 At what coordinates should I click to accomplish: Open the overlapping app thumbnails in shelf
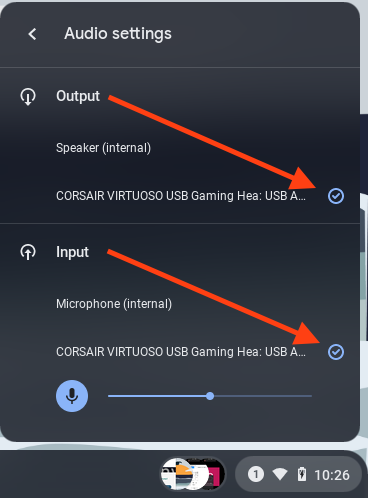click(193, 474)
